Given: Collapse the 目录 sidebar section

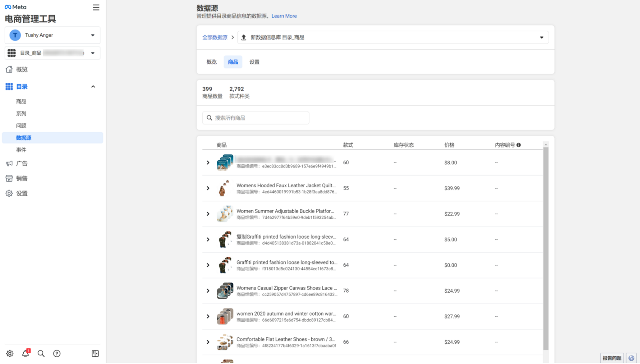Looking at the screenshot, I should tap(93, 86).
